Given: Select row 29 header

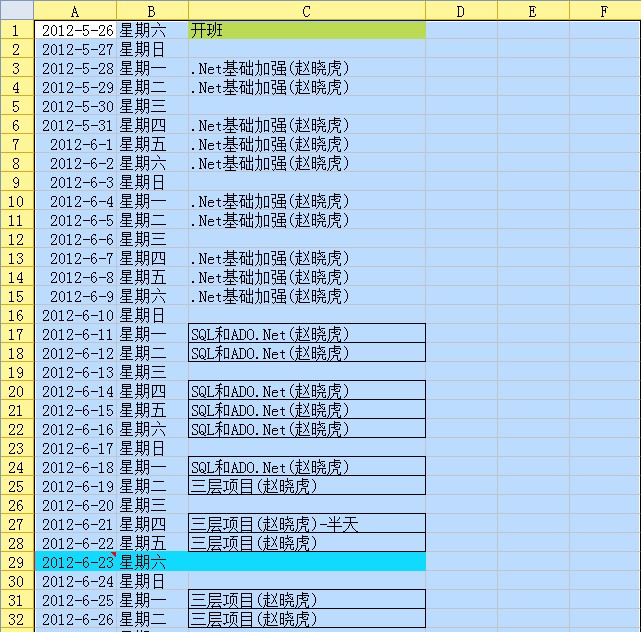Looking at the screenshot, I should 17,563.
